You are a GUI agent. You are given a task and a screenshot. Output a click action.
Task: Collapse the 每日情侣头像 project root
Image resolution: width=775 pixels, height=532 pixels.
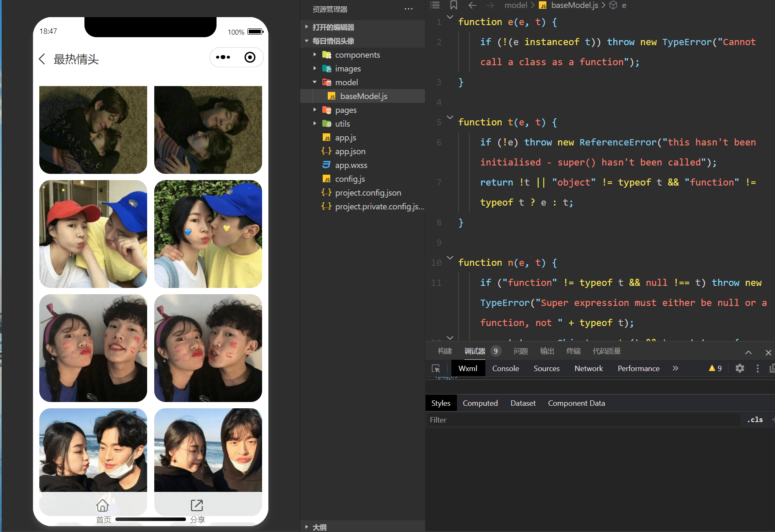(x=333, y=41)
